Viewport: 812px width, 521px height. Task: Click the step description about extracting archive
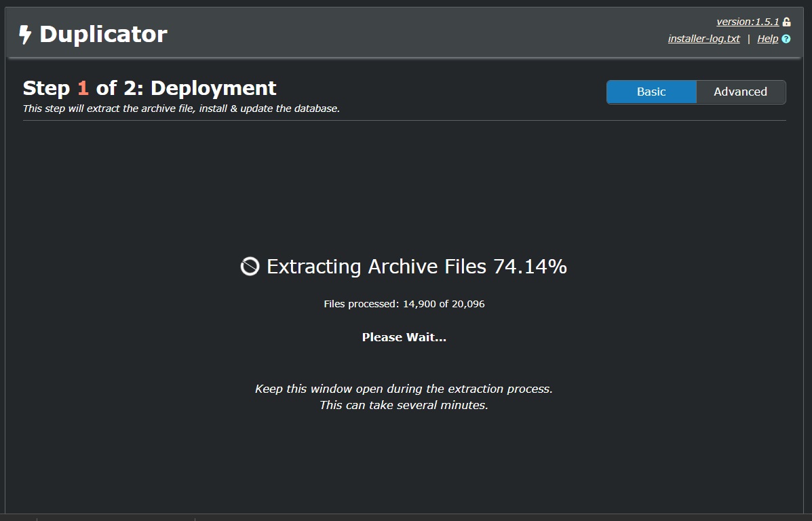pos(181,109)
